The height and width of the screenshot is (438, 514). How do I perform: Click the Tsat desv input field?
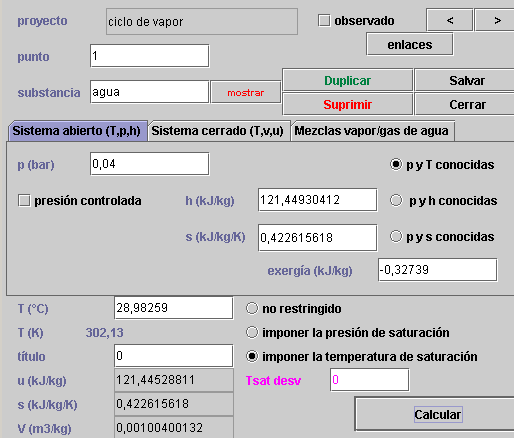[369, 380]
